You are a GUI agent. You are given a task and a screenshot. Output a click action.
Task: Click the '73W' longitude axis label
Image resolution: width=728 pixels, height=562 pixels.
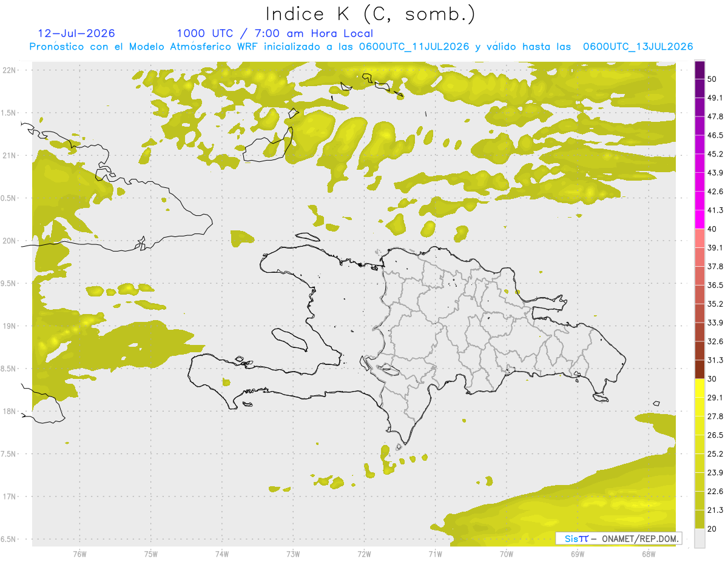pyautogui.click(x=293, y=554)
